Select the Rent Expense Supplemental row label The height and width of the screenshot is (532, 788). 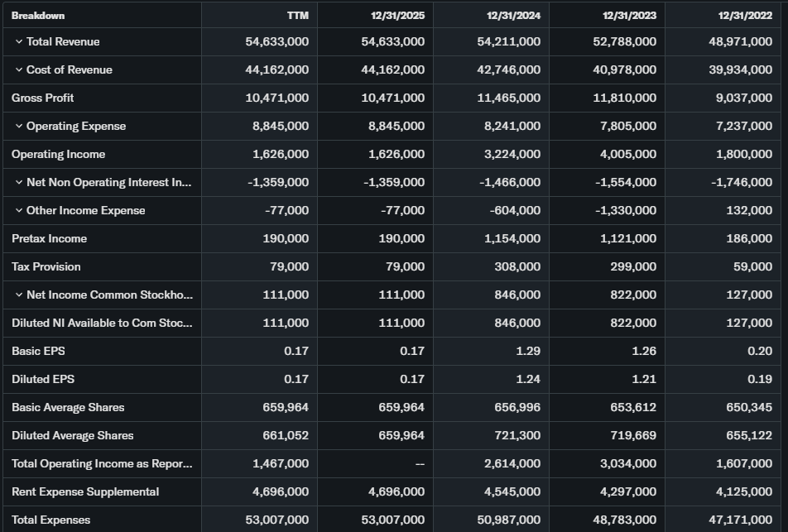[x=85, y=491]
